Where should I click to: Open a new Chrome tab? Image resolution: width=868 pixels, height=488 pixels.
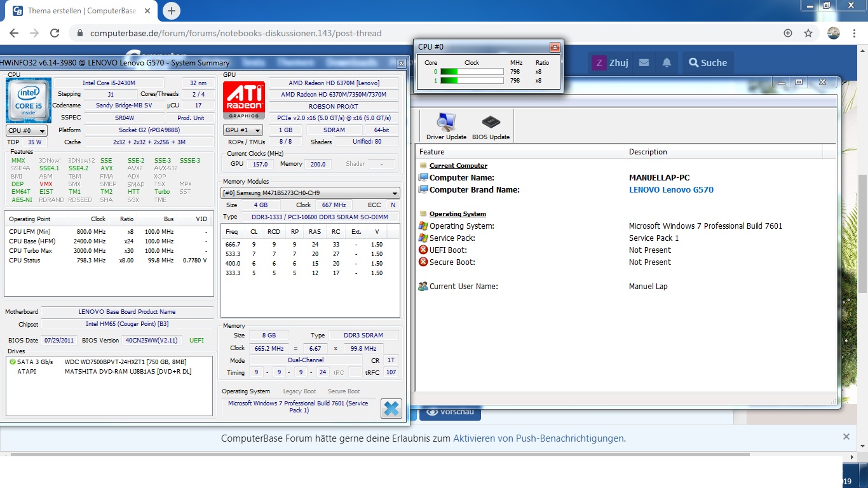pyautogui.click(x=172, y=11)
